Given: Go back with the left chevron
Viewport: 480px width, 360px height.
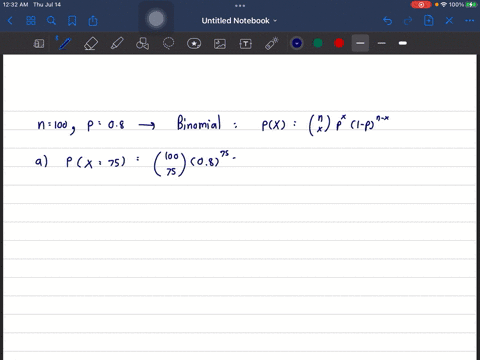Looking at the screenshot, I should [10, 21].
